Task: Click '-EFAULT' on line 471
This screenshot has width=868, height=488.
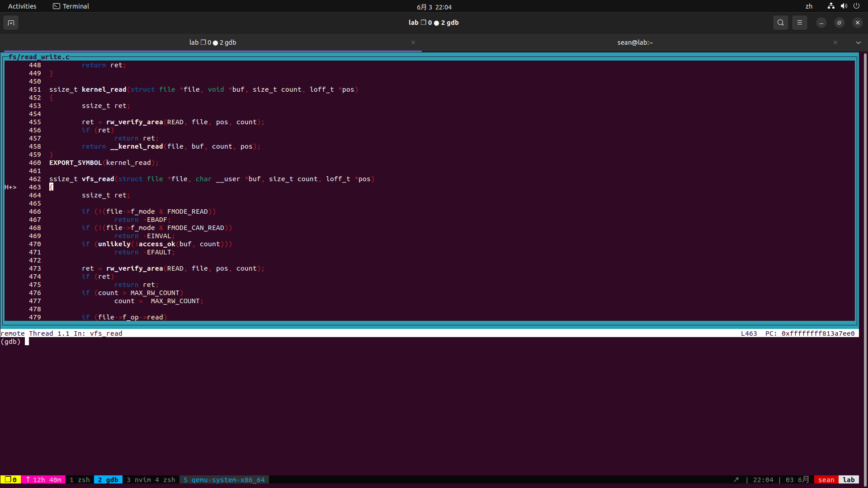Action: [x=157, y=252]
